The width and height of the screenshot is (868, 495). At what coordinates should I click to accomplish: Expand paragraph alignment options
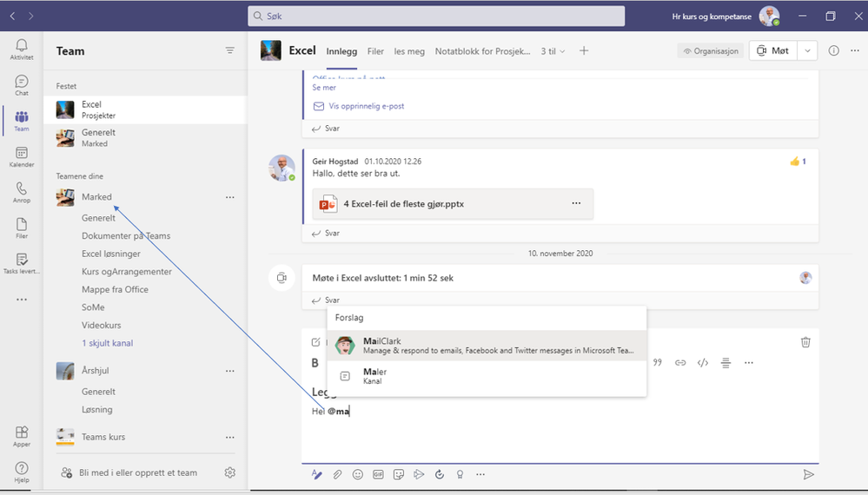pyautogui.click(x=726, y=362)
